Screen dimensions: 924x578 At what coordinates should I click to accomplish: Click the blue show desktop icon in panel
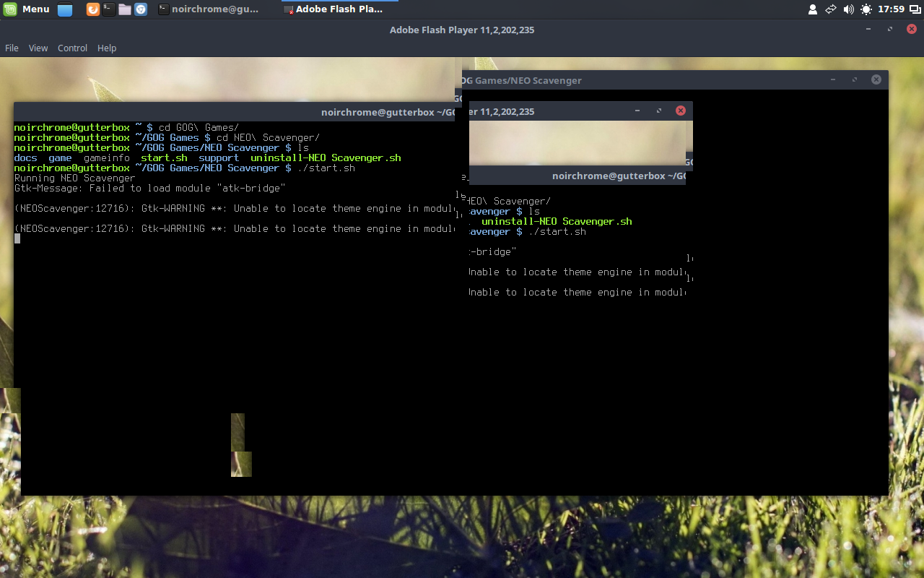65,9
